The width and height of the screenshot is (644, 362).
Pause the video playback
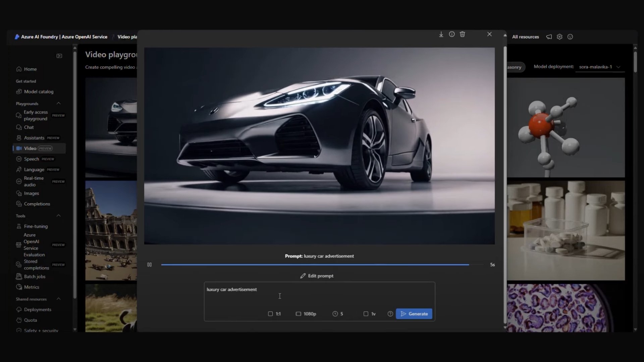point(150,265)
